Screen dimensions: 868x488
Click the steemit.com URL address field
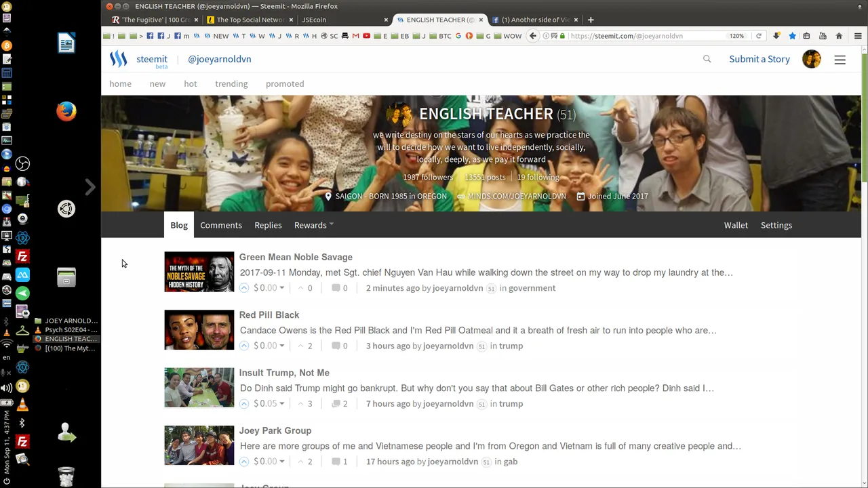click(644, 36)
